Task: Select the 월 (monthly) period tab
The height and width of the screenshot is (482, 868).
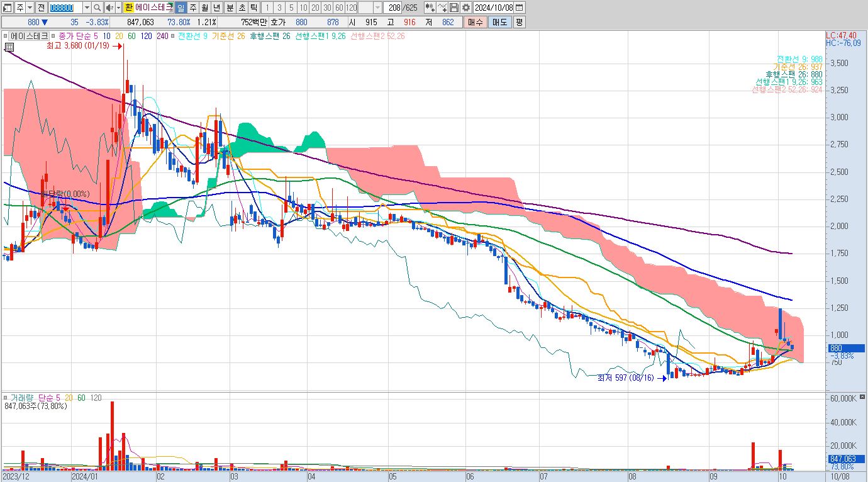Action: 205,8
